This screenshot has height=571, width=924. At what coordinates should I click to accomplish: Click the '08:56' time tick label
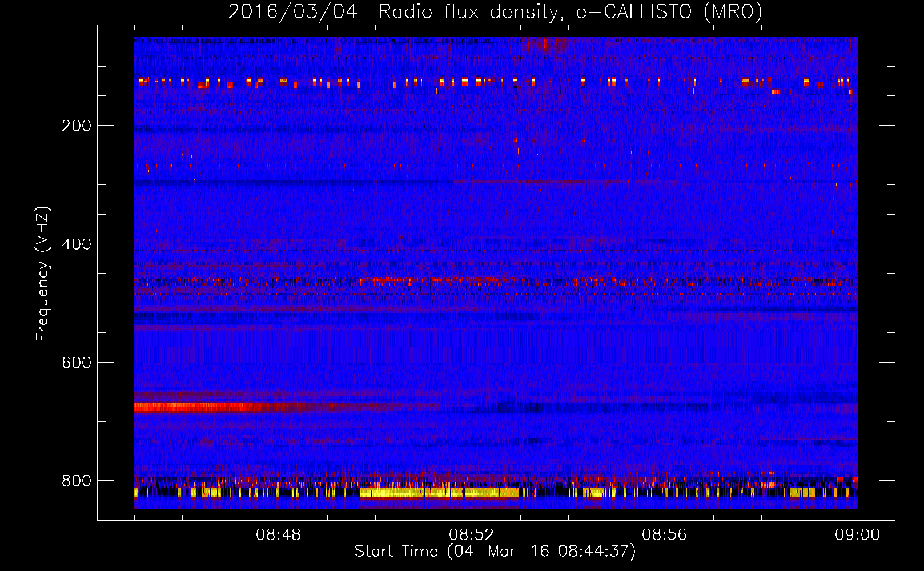pyautogui.click(x=665, y=535)
